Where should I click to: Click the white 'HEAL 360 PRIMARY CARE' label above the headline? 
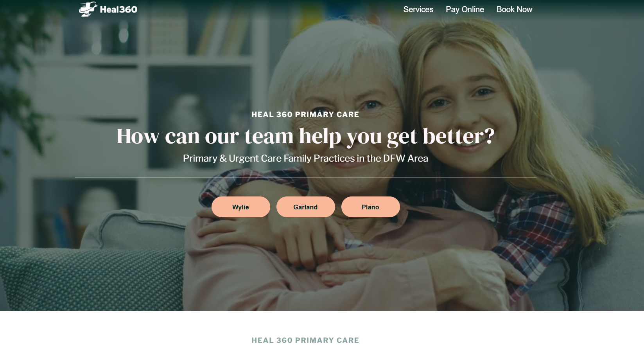(x=305, y=114)
